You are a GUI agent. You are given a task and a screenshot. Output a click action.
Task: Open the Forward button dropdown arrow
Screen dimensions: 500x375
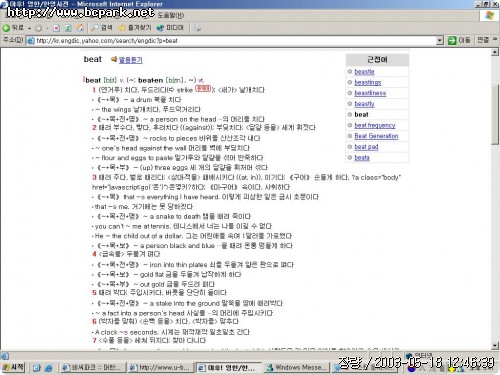pyautogui.click(x=47, y=28)
